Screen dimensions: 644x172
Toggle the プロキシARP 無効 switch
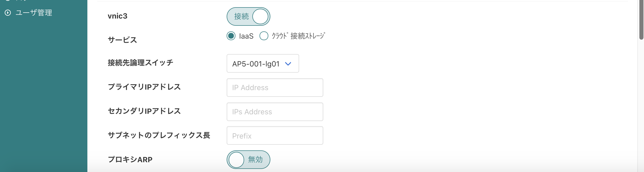pos(248,160)
